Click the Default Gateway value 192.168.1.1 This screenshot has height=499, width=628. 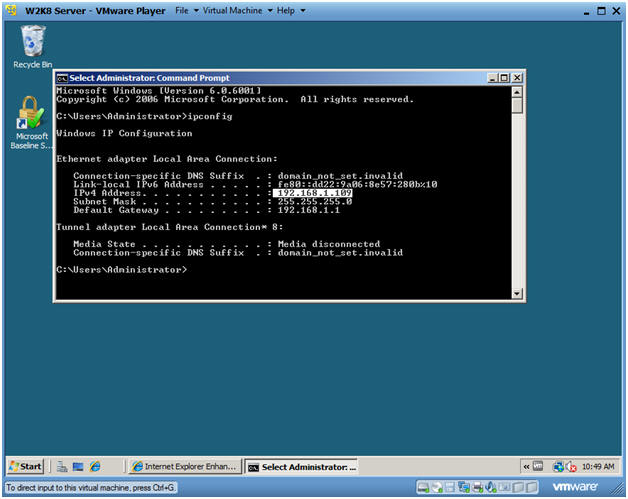(x=309, y=210)
